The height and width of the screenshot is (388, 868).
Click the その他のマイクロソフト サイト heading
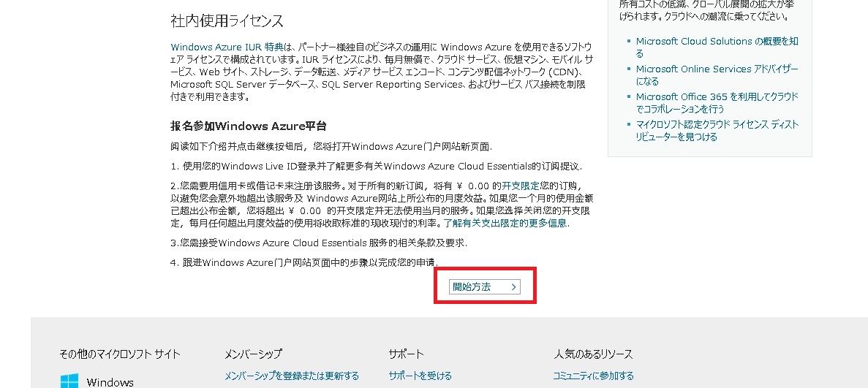pos(120,354)
